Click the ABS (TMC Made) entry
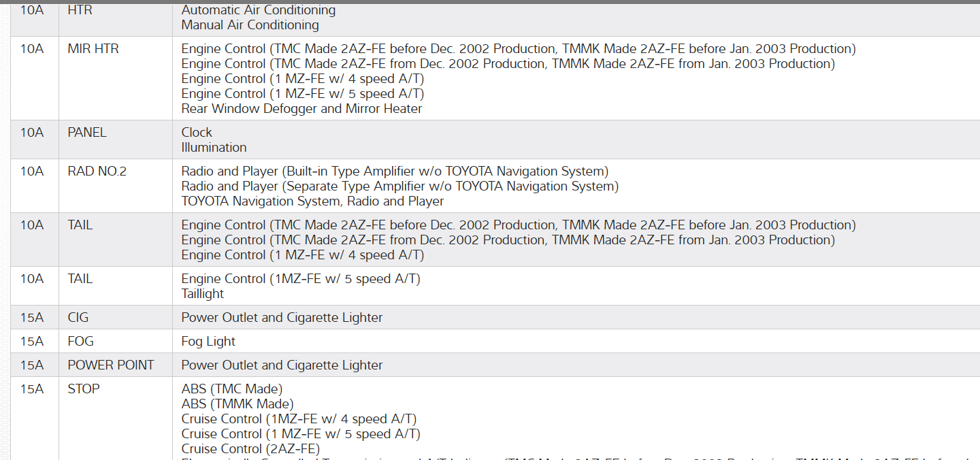980x460 pixels. pyautogui.click(x=231, y=389)
